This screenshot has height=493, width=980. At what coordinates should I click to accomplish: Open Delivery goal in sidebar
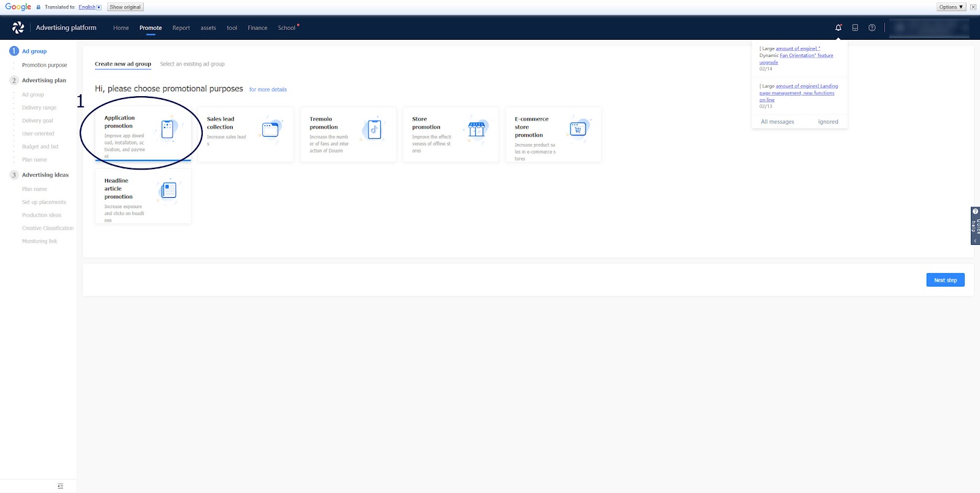tap(37, 121)
